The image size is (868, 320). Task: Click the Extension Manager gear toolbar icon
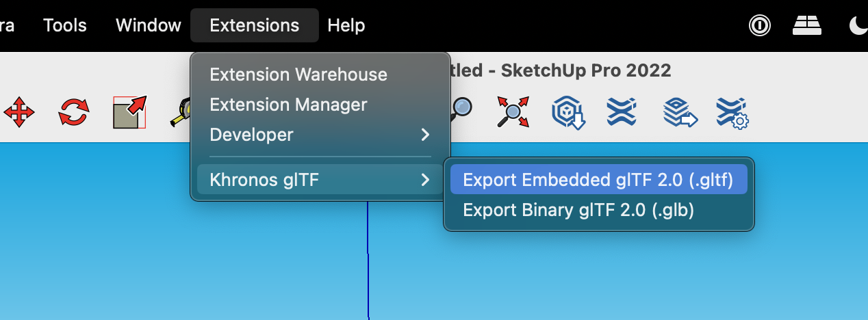tap(732, 112)
